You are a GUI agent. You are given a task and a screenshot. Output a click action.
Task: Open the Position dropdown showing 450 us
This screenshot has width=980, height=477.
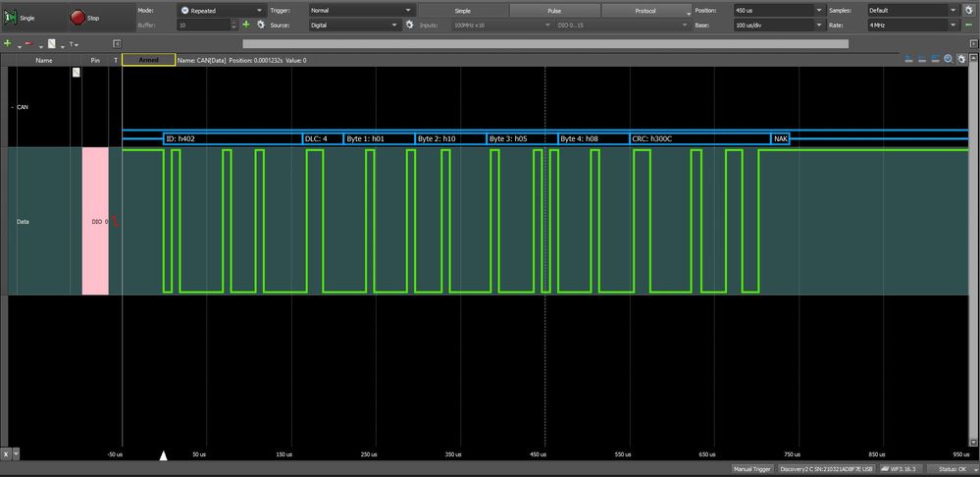point(779,10)
